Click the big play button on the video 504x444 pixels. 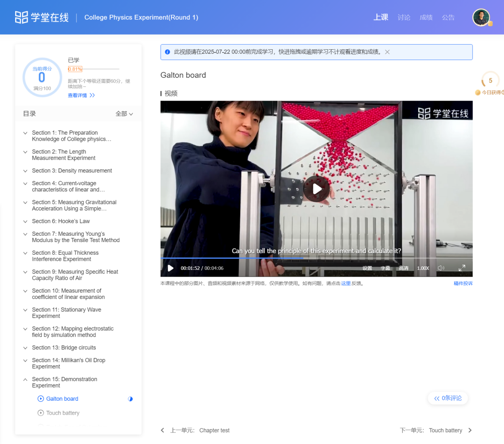[317, 188]
